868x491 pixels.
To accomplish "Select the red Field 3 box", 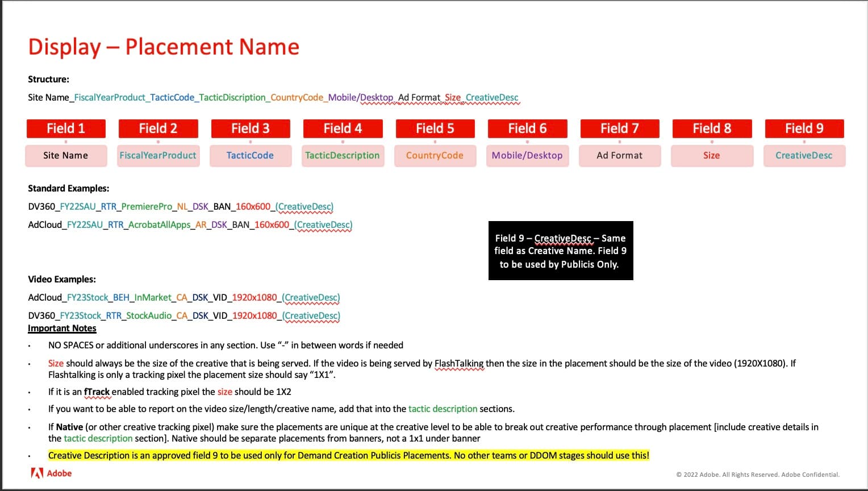I will [x=251, y=128].
